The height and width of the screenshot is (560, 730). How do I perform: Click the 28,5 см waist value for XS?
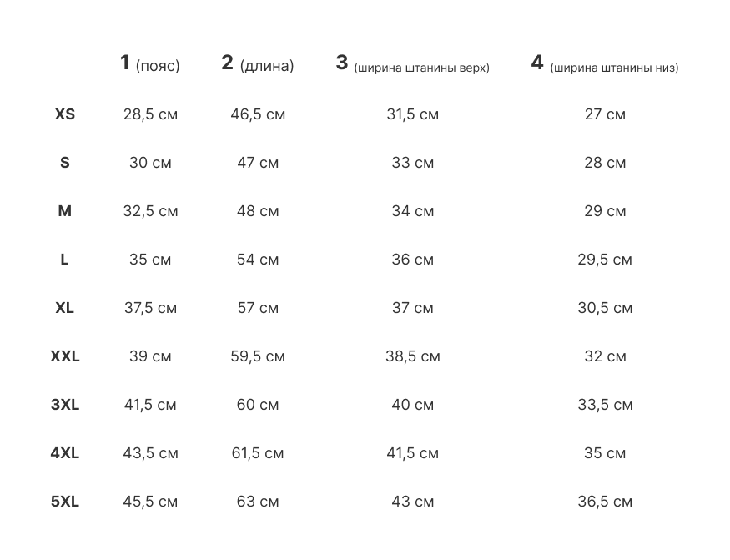[150, 114]
